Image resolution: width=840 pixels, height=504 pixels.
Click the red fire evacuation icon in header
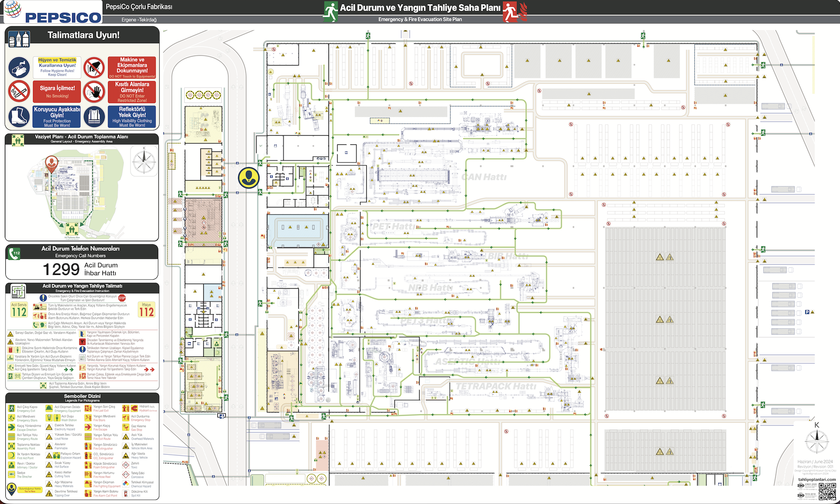coord(512,12)
